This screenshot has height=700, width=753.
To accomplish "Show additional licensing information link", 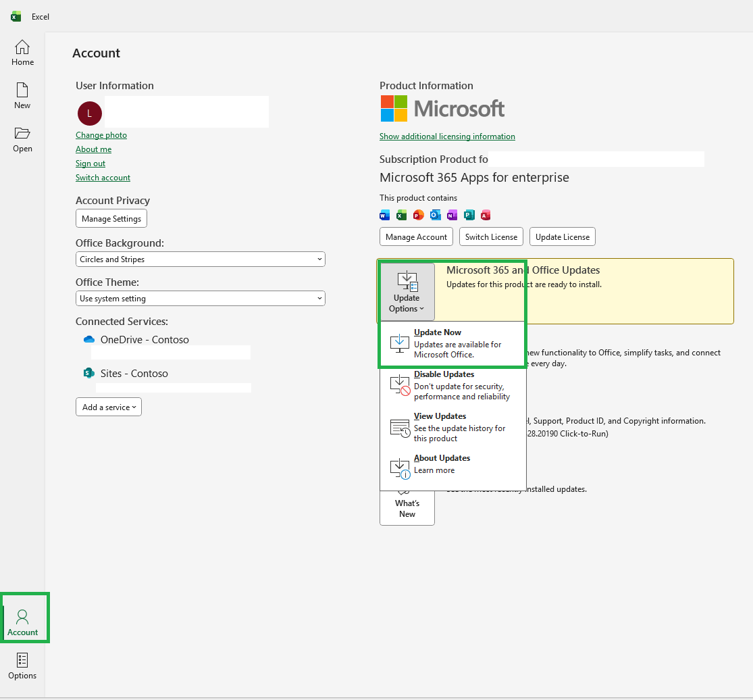I will tap(447, 136).
